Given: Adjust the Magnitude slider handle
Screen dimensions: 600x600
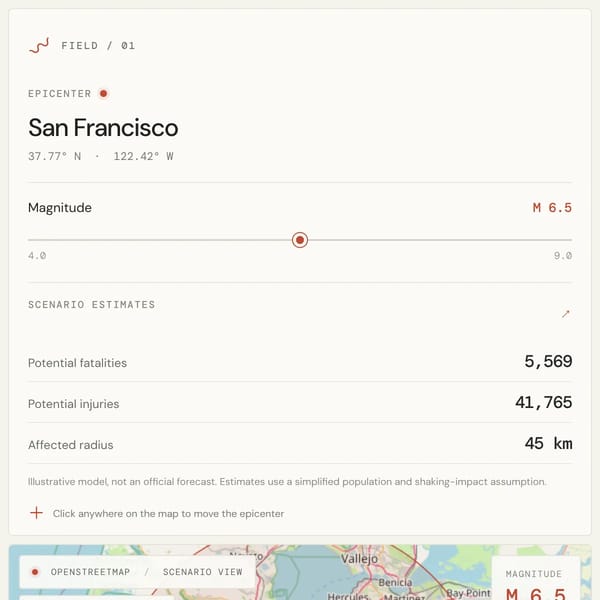Looking at the screenshot, I should click(x=300, y=240).
